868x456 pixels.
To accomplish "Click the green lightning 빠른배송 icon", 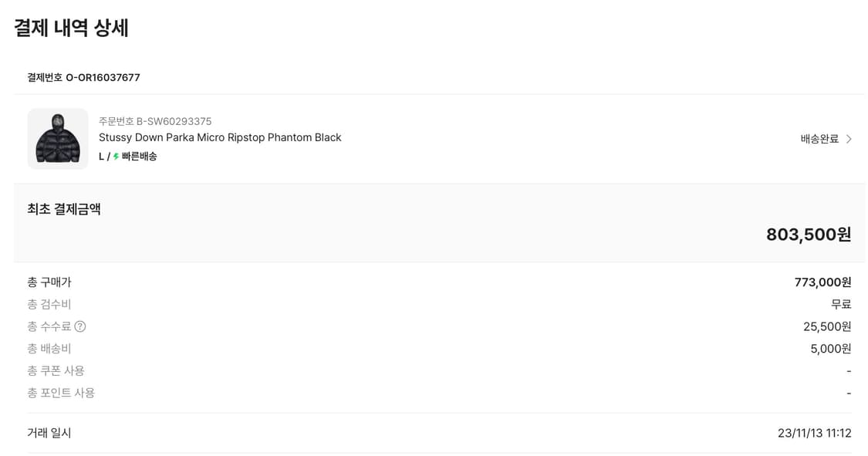I will coord(117,157).
